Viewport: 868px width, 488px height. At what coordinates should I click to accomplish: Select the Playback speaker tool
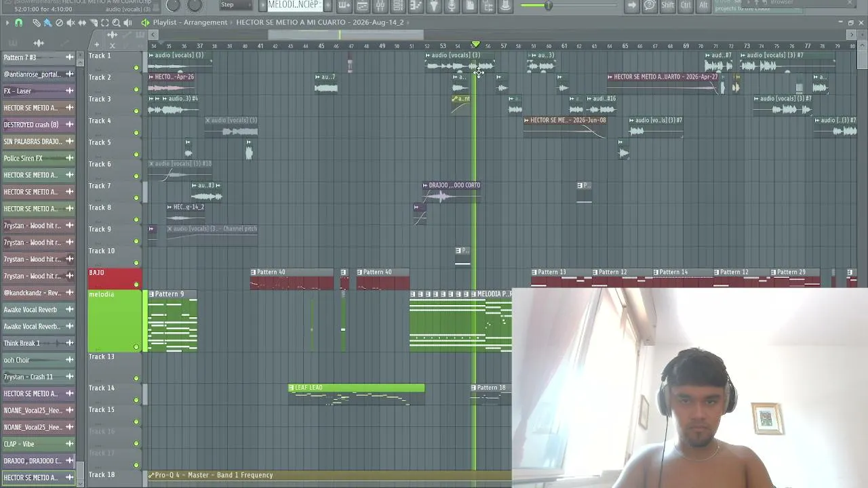[x=127, y=22]
